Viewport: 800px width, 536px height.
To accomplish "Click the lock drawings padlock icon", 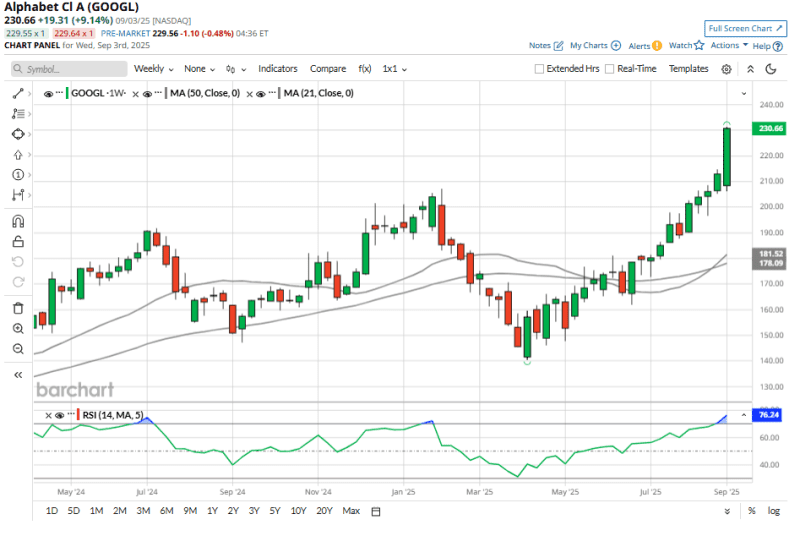I will click(18, 241).
